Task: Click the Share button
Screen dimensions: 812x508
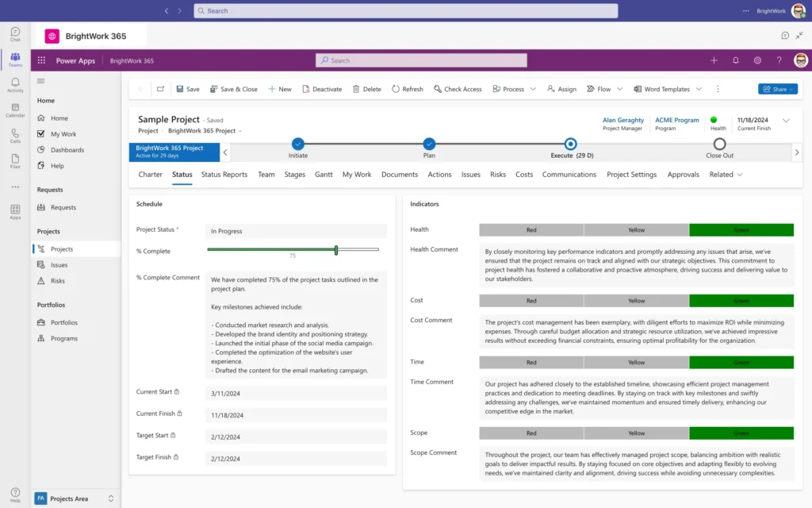Action: pyautogui.click(x=777, y=90)
